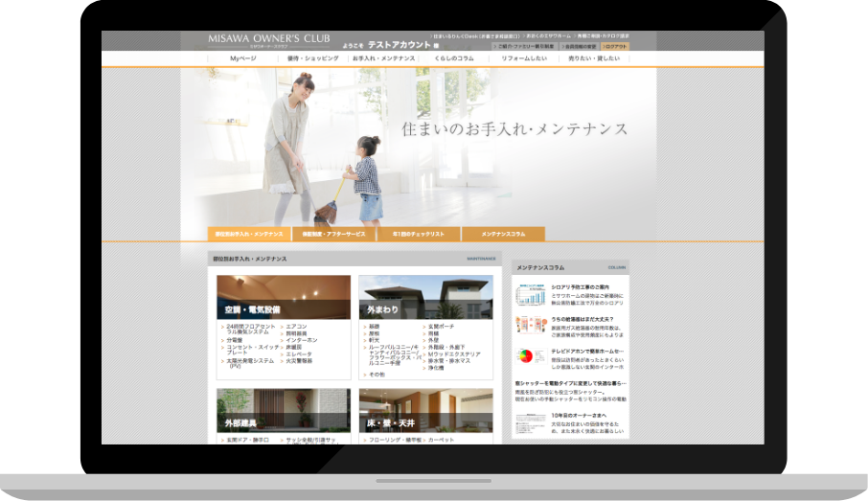Click the 排水管・排水マス link
This screenshot has height=501, width=868.
pos(449,361)
